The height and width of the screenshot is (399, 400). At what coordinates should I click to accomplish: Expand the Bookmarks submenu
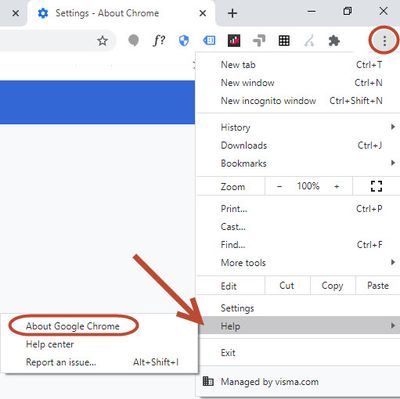click(298, 163)
